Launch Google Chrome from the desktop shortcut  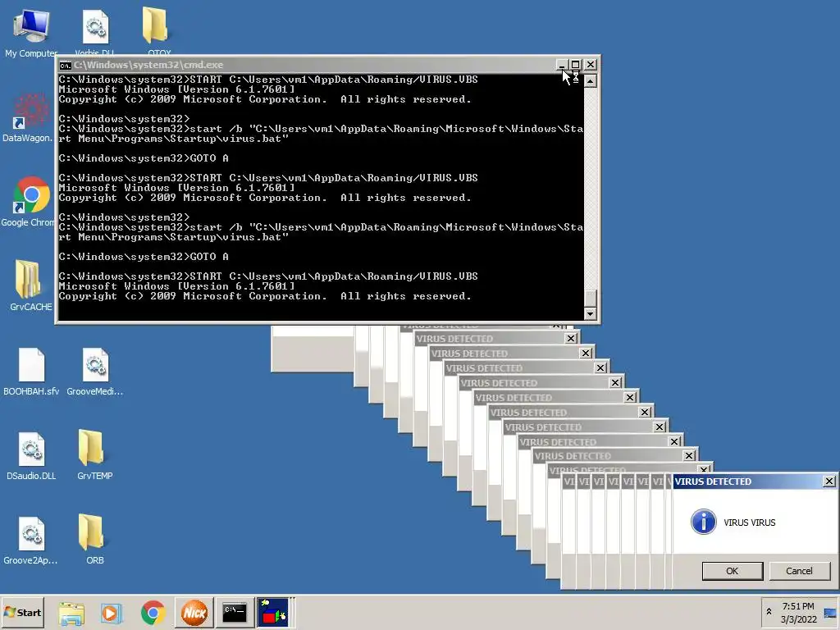click(x=30, y=202)
